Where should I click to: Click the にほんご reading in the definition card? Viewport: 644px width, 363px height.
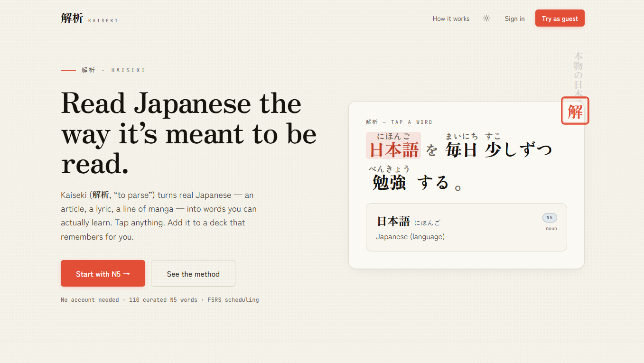(427, 223)
